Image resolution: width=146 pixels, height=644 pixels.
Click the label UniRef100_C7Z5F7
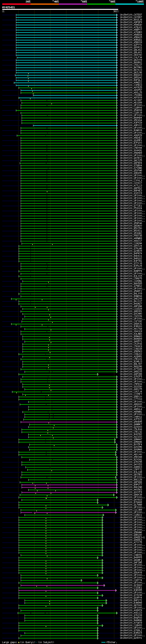131,394
